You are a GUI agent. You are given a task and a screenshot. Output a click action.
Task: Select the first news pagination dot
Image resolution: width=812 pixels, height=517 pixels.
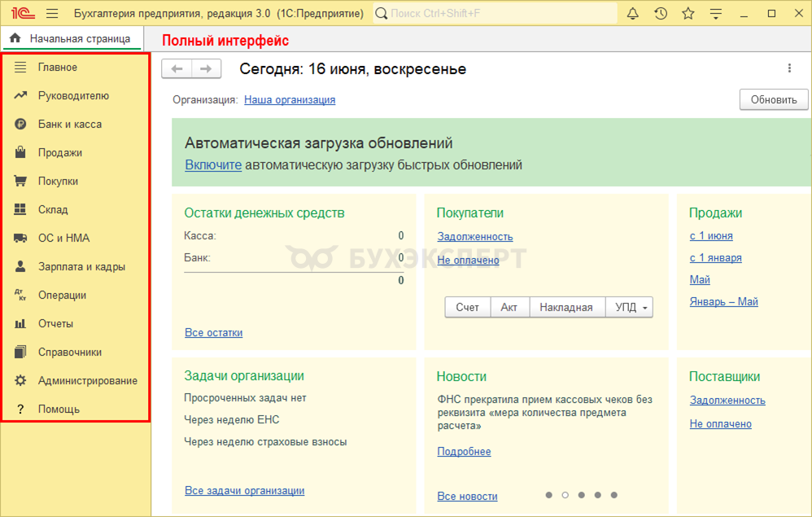[x=549, y=495]
